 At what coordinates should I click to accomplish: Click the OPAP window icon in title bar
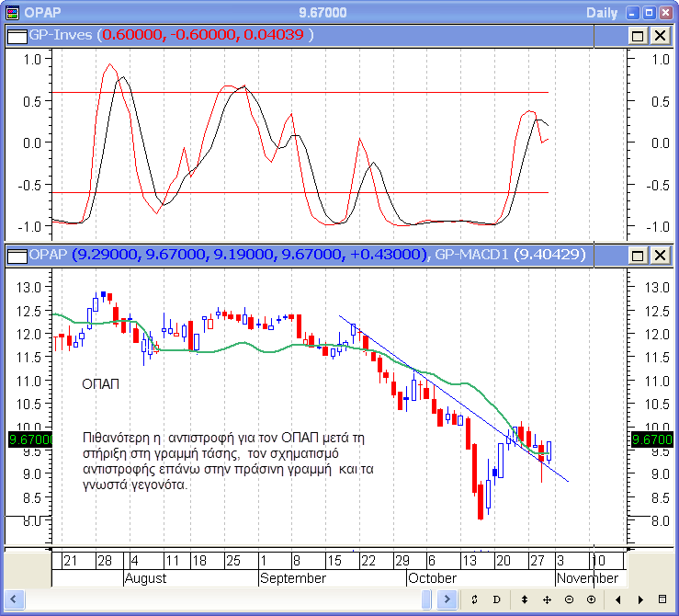[x=12, y=13]
